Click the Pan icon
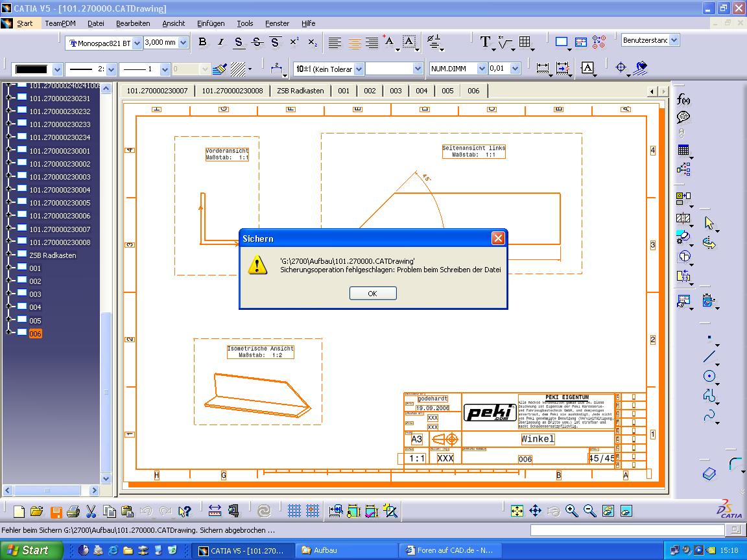The image size is (747, 560). click(535, 511)
